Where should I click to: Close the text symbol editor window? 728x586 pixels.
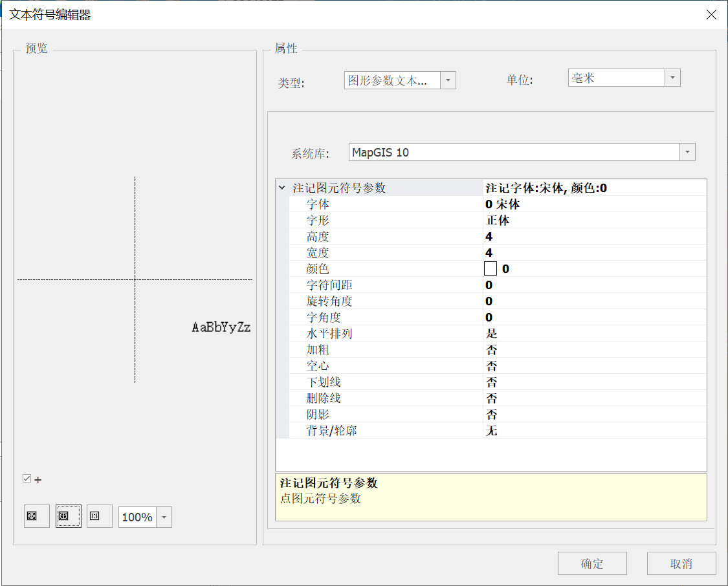click(x=711, y=15)
